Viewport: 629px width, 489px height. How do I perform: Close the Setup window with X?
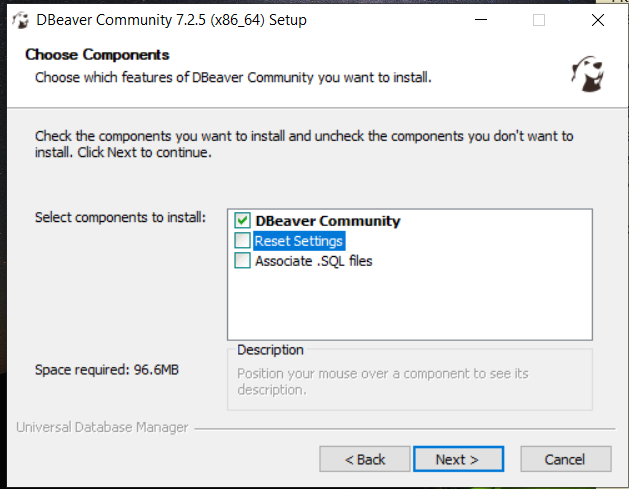click(x=598, y=20)
